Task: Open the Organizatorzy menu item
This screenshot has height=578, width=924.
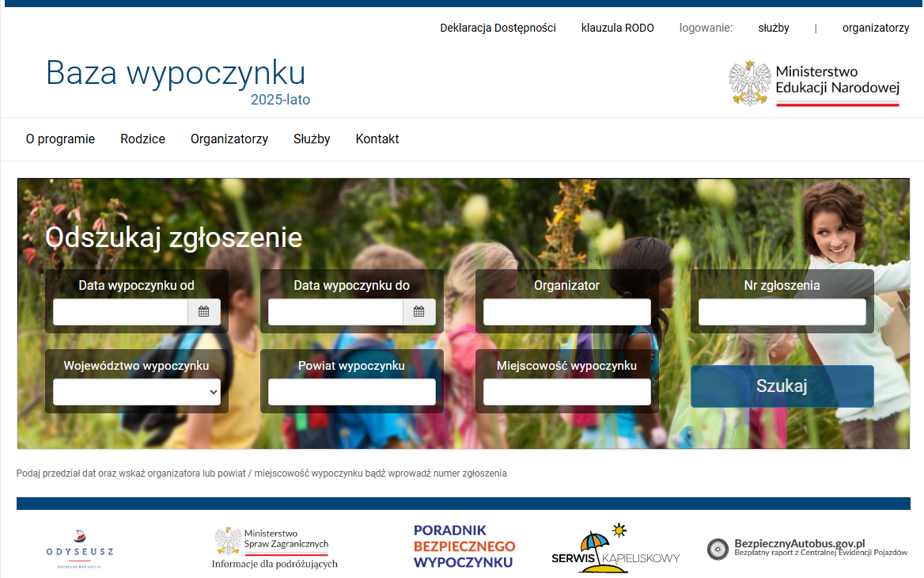Action: point(229,139)
